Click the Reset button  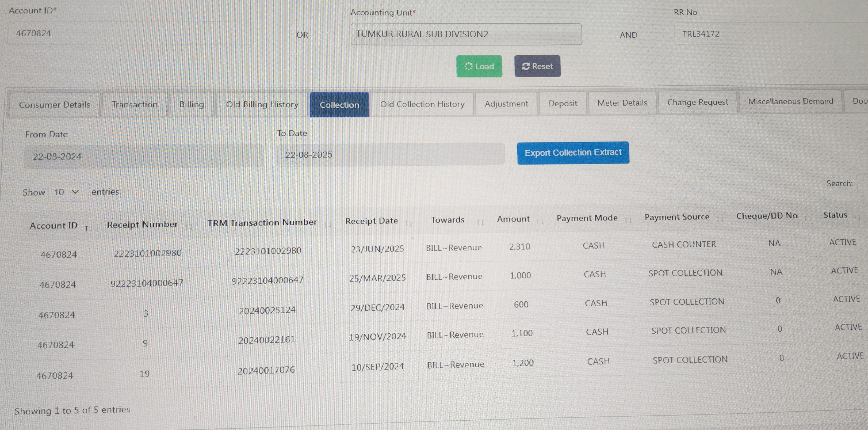point(537,66)
